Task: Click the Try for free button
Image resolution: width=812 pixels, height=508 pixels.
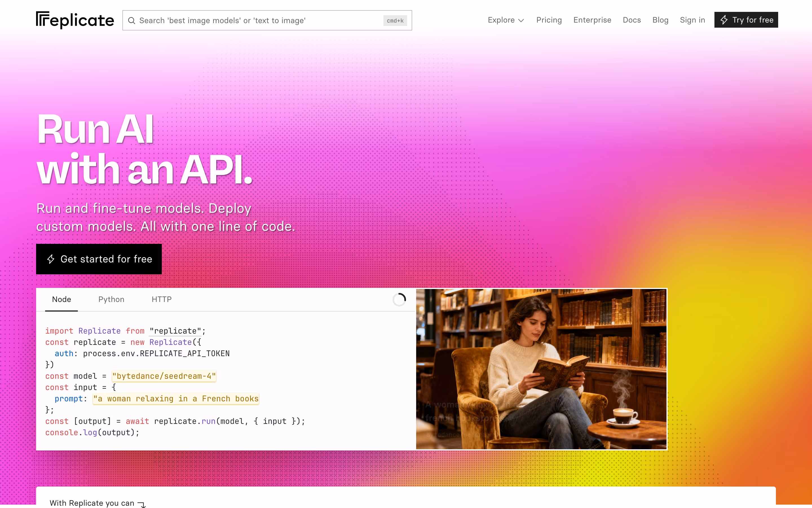Action: point(746,20)
